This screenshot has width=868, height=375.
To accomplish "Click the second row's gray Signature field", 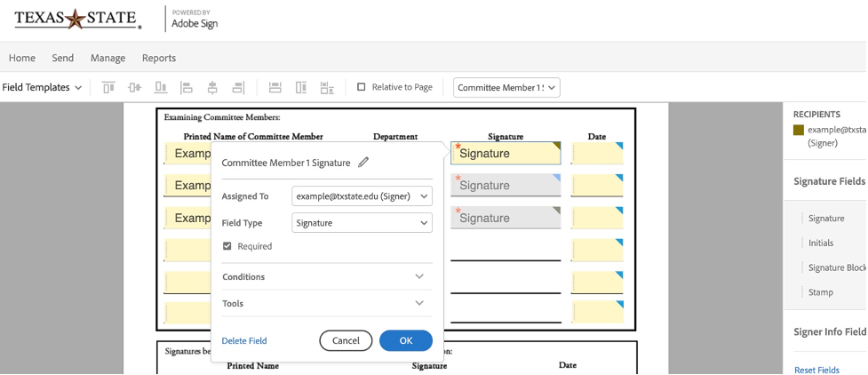I will click(x=506, y=185).
